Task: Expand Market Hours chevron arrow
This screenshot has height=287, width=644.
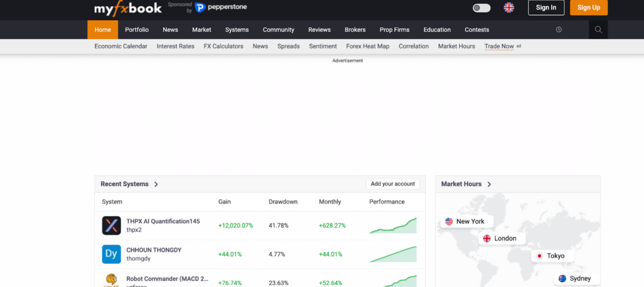Action: (489, 184)
